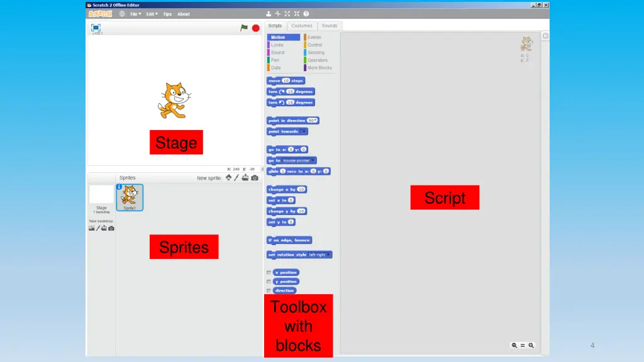This screenshot has height=362, width=644.
Task: Click the if on edge, bounce block
Action: [x=289, y=240]
